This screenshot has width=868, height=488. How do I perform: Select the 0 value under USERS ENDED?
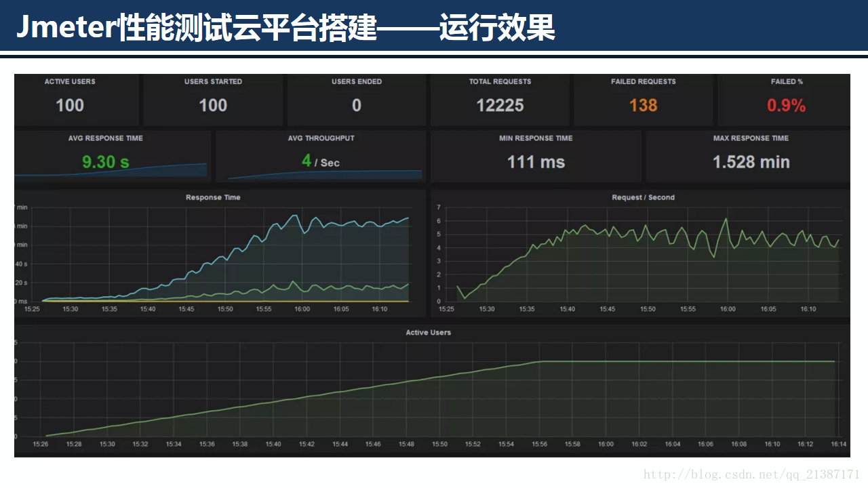point(357,105)
